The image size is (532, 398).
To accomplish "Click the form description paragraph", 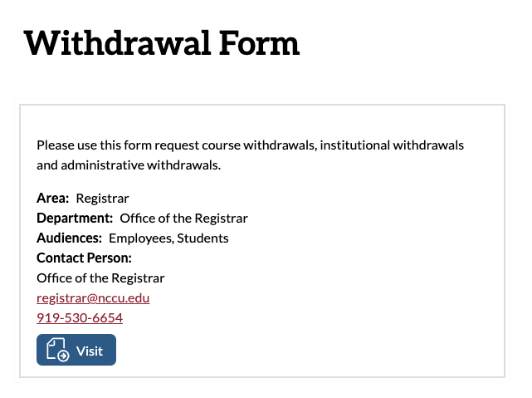I will tap(250, 155).
